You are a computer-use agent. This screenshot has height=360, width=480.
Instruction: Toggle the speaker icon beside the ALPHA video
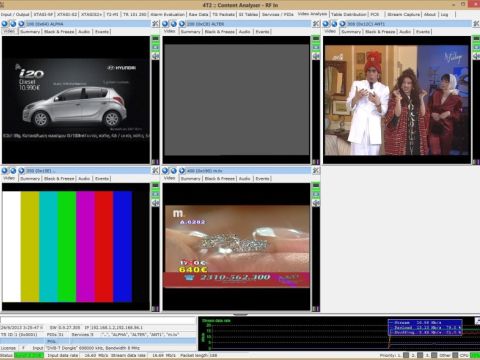tap(155, 56)
